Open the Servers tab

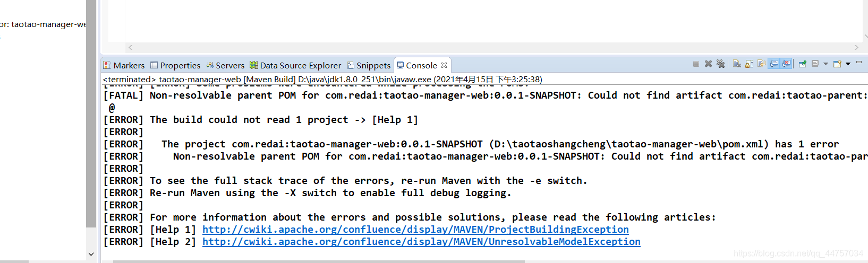(225, 65)
